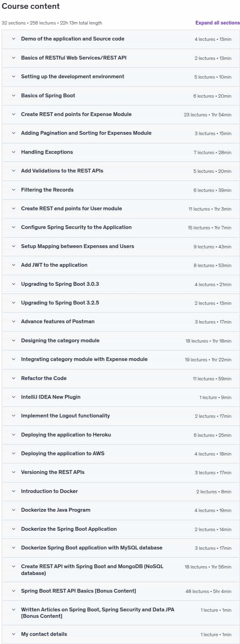Open Spring Boot REST API Basics bonus section
240x644 pixels.
pyautogui.click(x=121, y=591)
